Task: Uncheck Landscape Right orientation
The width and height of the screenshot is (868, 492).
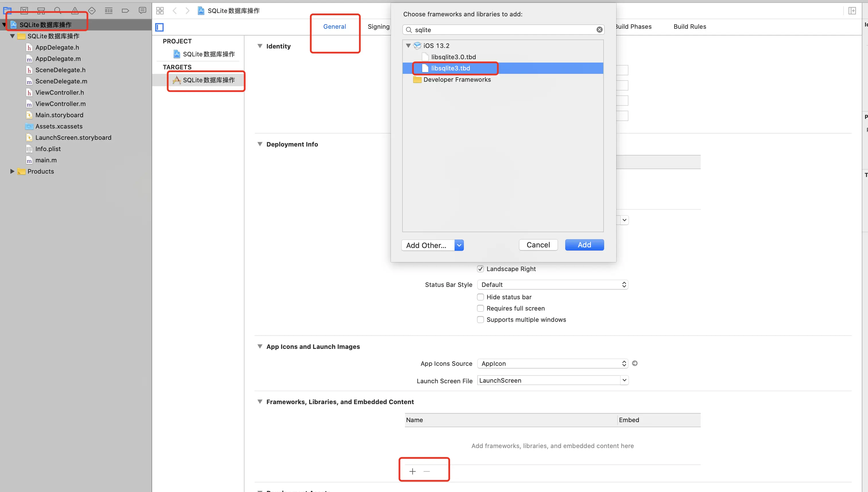Action: click(x=480, y=269)
